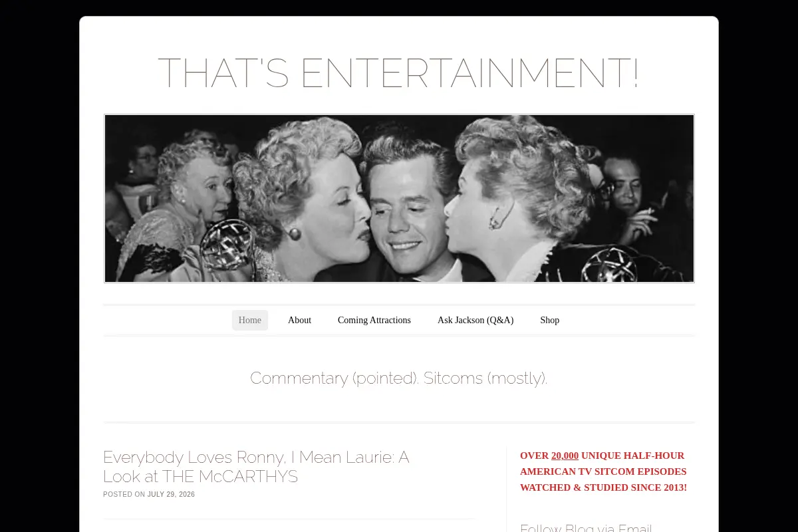Open the About page
798x532 pixels.
pyautogui.click(x=299, y=320)
